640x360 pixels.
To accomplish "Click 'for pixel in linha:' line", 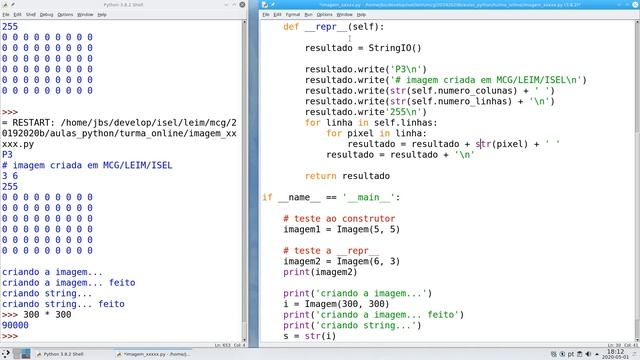I will 376,133.
